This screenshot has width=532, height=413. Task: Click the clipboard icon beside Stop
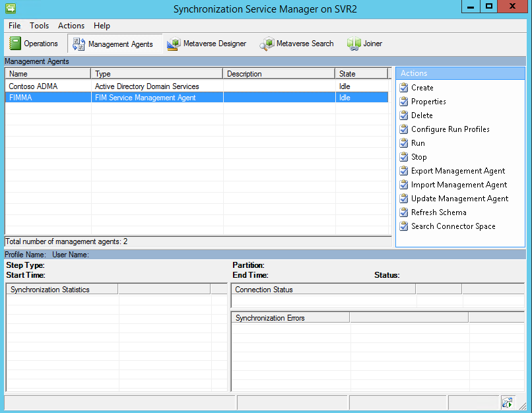(x=404, y=157)
